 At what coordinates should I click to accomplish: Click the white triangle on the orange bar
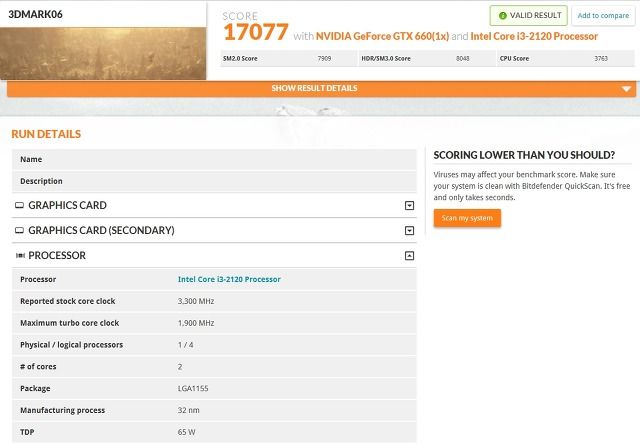tap(626, 89)
